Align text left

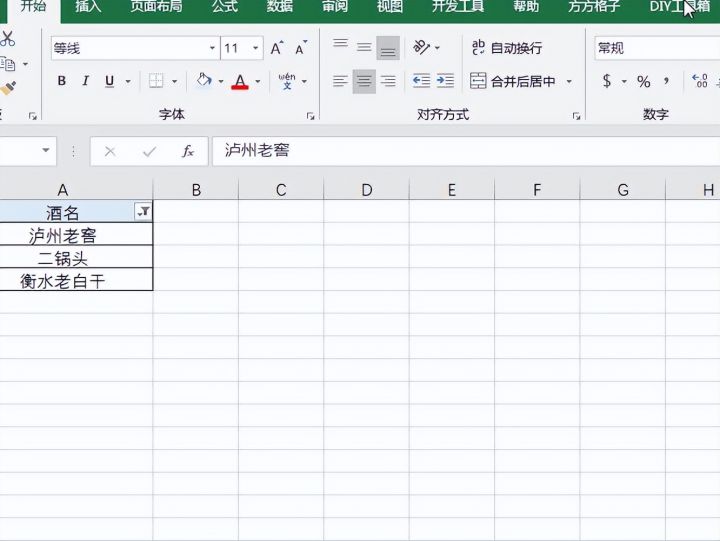pos(340,82)
